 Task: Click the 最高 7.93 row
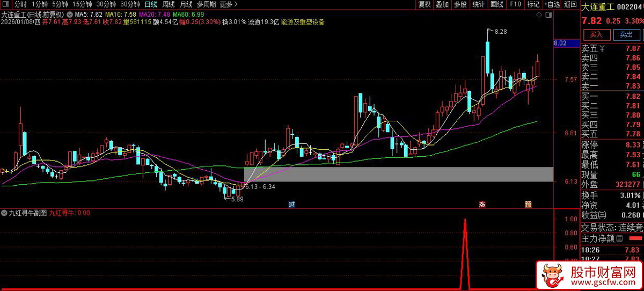(612, 155)
